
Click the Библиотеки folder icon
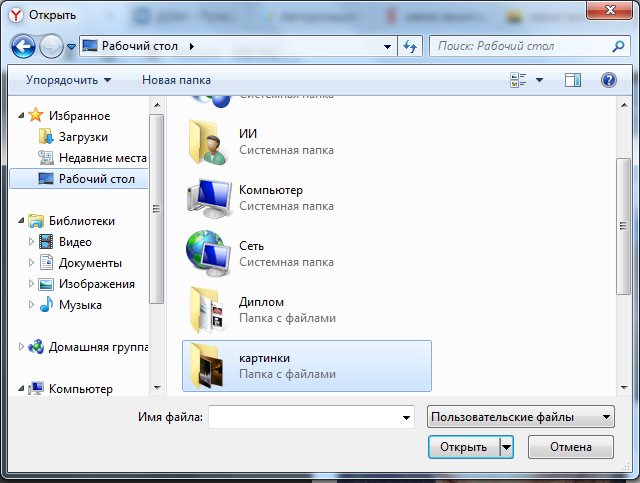(36, 221)
